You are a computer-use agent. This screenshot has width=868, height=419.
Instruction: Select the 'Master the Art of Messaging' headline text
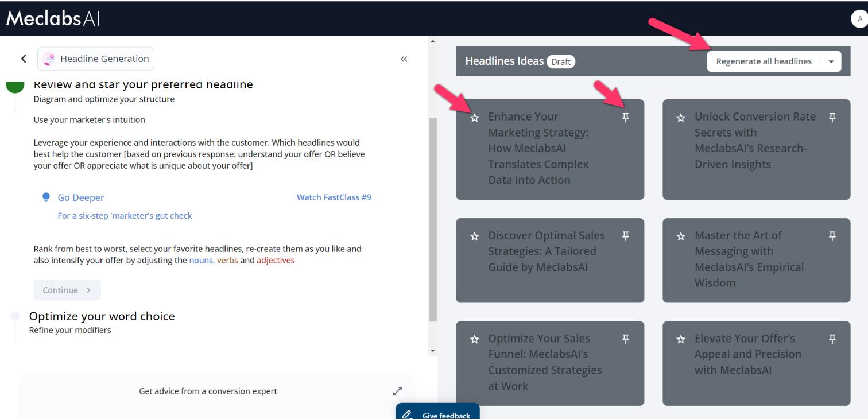point(749,259)
